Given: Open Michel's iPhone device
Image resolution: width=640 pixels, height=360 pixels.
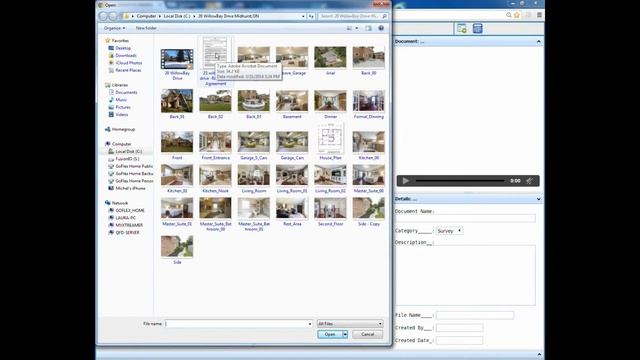Looking at the screenshot, I should click(130, 188).
